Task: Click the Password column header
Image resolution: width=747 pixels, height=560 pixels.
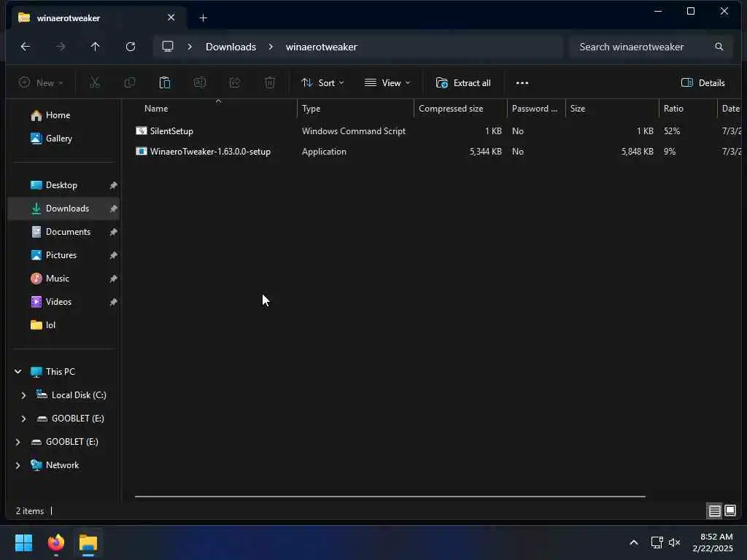Action: point(536,109)
